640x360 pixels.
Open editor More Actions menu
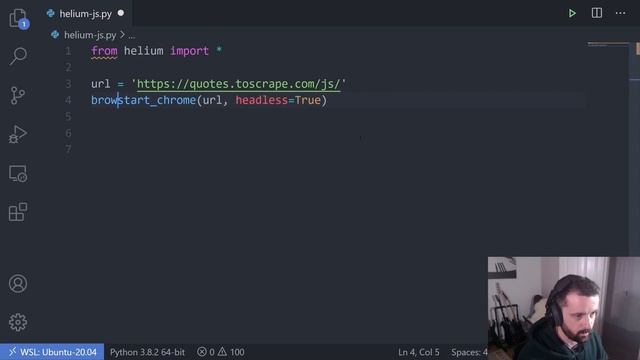coord(620,13)
